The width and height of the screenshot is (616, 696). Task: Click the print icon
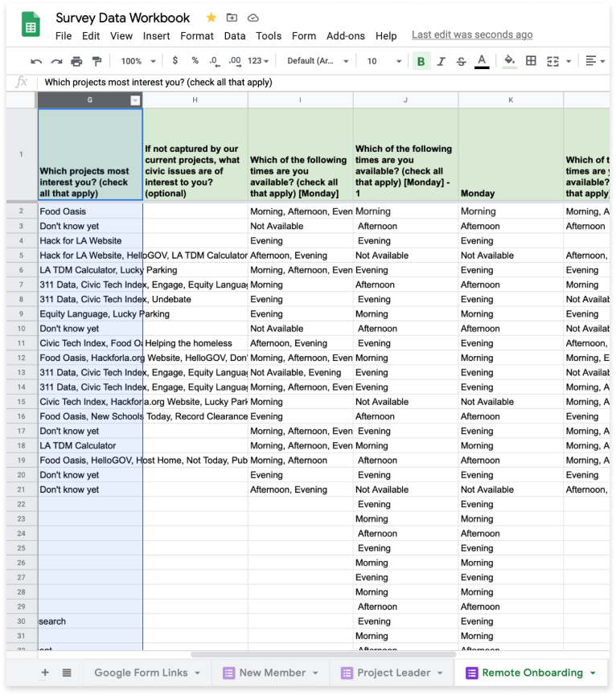click(76, 61)
